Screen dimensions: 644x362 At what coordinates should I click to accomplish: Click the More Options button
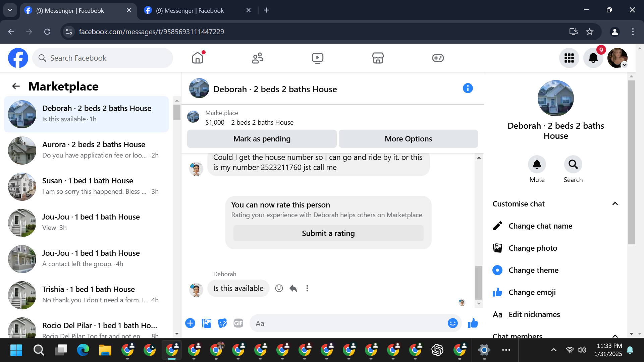coord(408,139)
